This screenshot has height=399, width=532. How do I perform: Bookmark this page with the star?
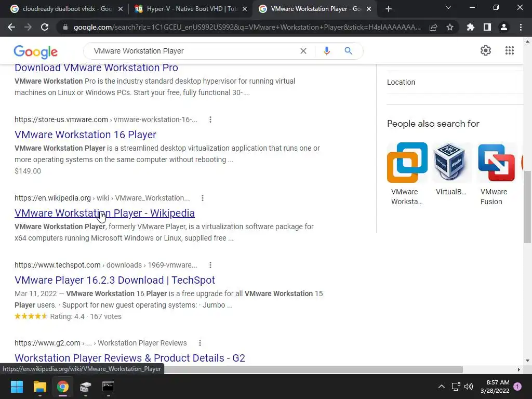(450, 27)
